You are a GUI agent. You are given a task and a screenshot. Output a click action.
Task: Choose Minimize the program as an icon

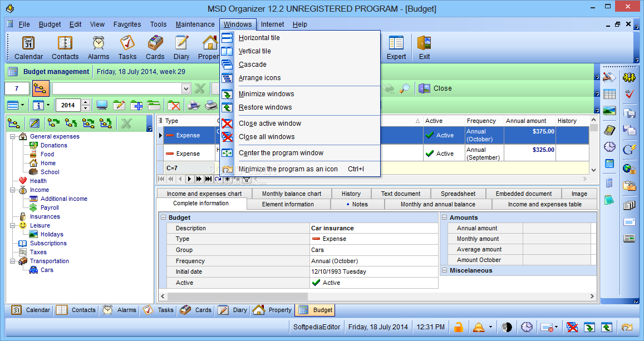pyautogui.click(x=288, y=169)
